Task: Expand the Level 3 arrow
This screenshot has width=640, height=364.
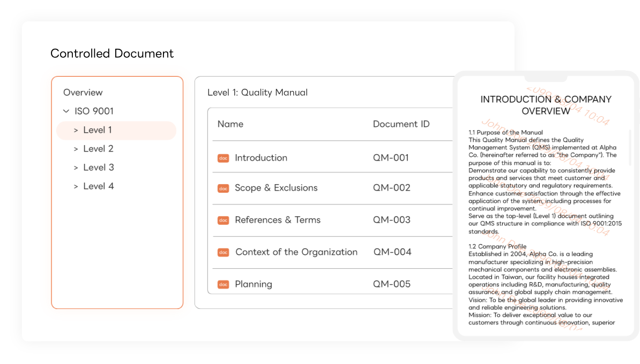Action: click(76, 168)
